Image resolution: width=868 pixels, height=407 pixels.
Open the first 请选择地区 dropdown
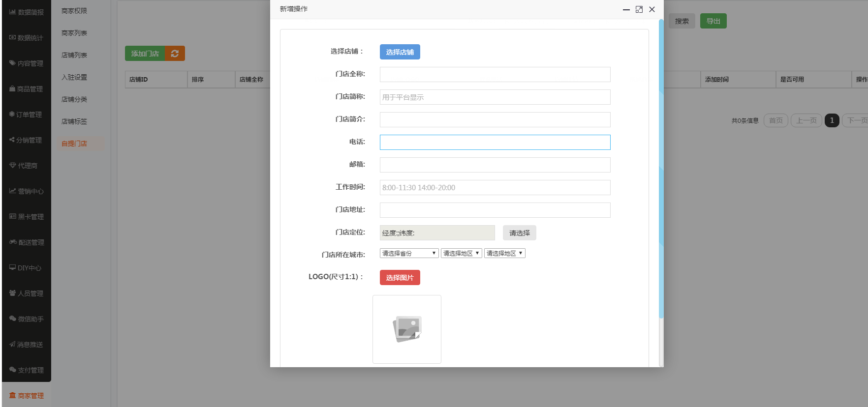point(461,253)
